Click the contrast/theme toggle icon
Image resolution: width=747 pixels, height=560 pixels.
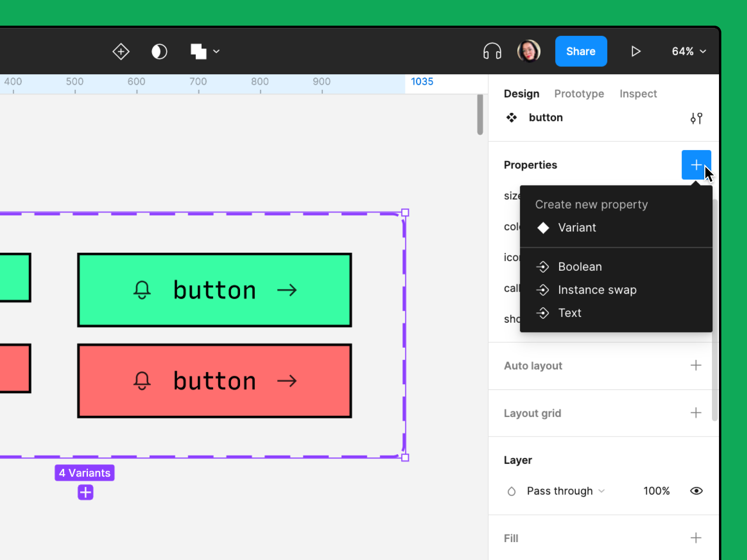[160, 52]
